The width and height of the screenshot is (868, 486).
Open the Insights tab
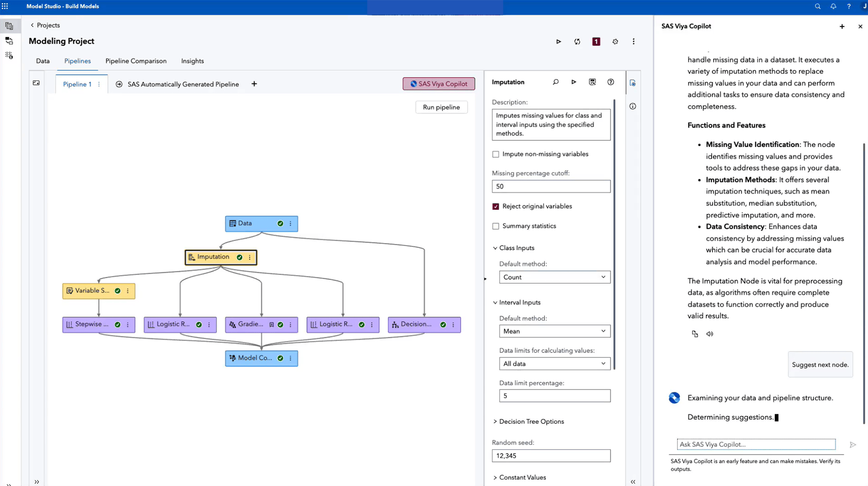(x=192, y=61)
